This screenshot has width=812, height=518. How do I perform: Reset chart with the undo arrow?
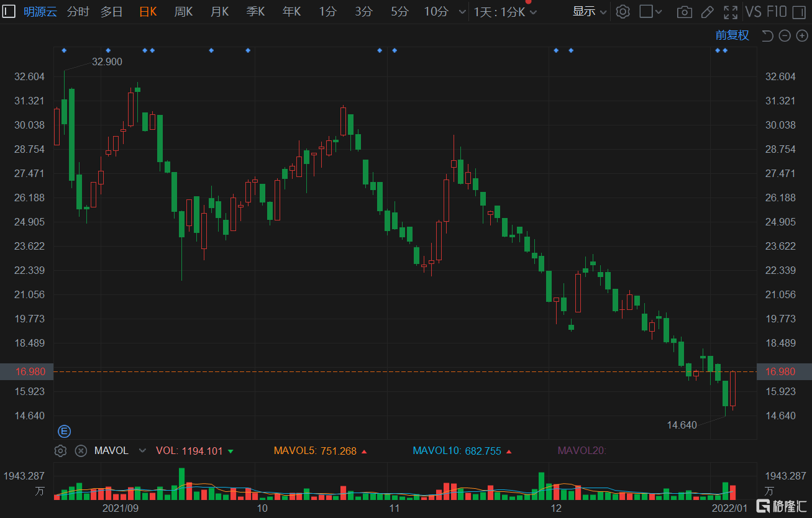(x=767, y=36)
